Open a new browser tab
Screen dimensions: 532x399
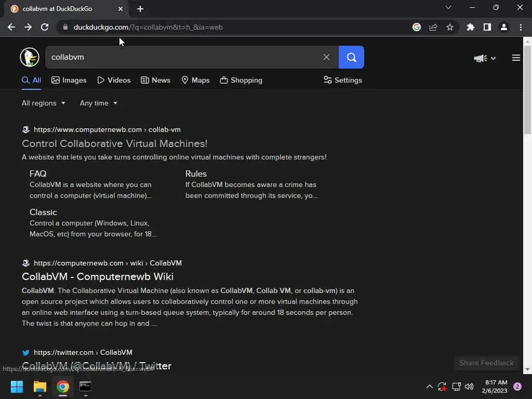[x=140, y=9]
